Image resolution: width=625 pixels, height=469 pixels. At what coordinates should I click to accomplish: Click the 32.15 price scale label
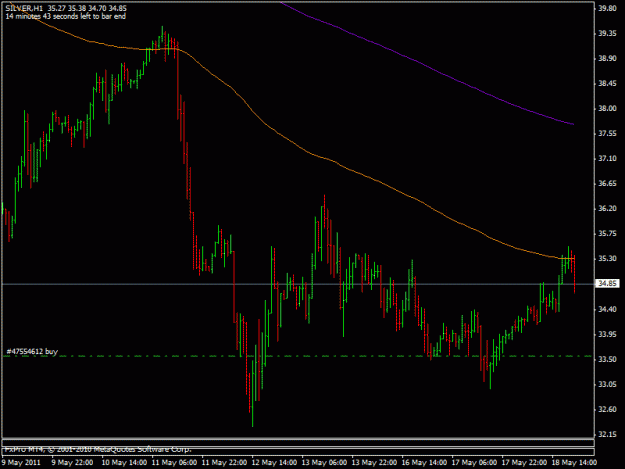[x=607, y=435]
